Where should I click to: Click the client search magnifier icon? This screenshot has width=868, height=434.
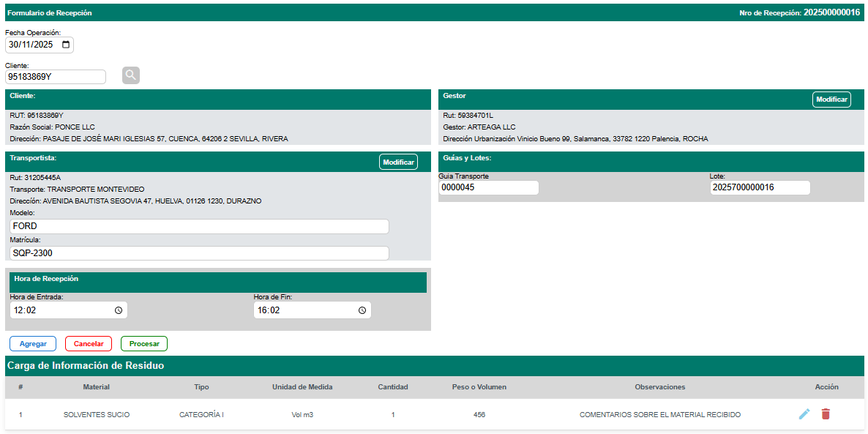(131, 75)
